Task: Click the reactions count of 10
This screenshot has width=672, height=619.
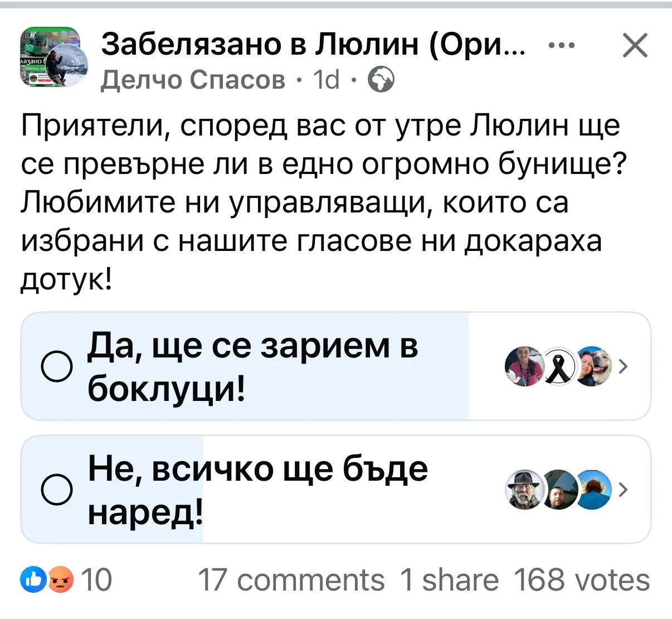Action: coord(96,581)
